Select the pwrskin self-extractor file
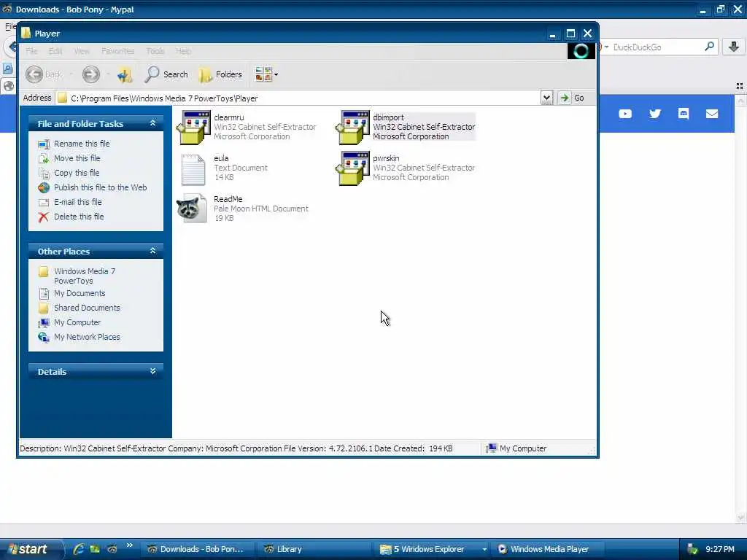This screenshot has width=747, height=560. [x=406, y=168]
